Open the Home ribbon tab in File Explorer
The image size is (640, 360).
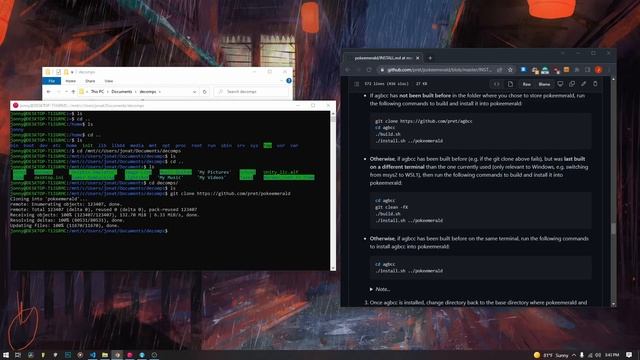pyautogui.click(x=71, y=81)
